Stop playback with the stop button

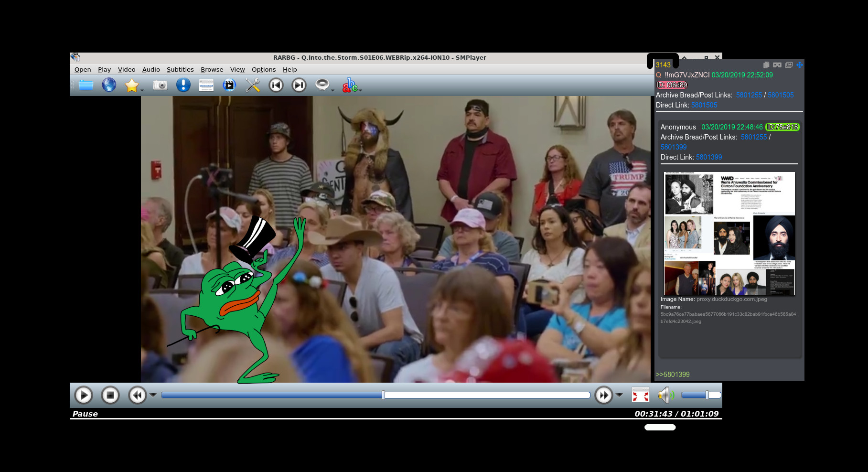click(110, 395)
